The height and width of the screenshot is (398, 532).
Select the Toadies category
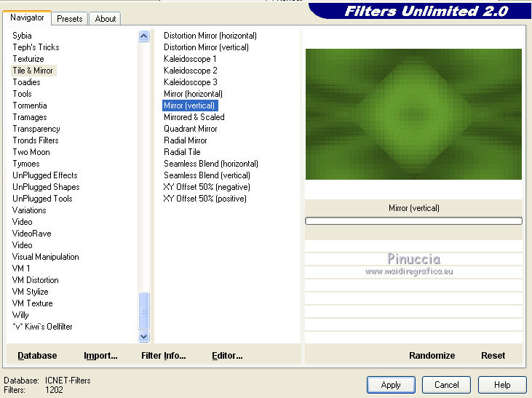tap(26, 82)
